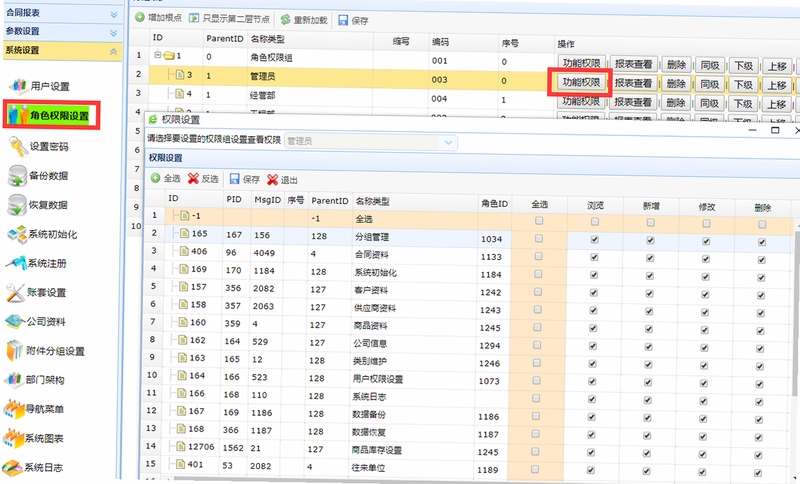Click 保存 in 权限设置 toolbar
The image size is (800, 484).
click(x=245, y=179)
